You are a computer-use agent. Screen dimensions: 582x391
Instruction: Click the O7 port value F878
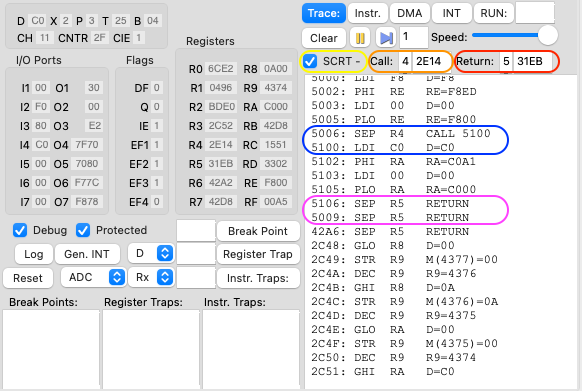coord(87,202)
